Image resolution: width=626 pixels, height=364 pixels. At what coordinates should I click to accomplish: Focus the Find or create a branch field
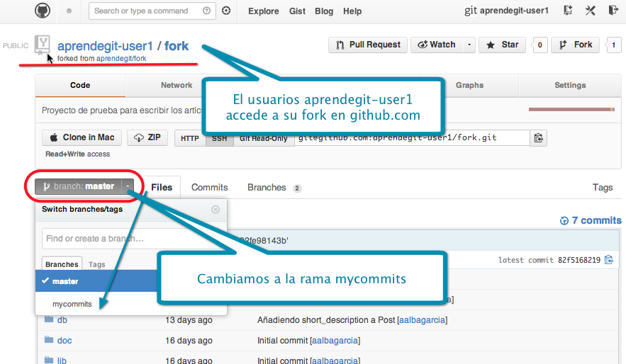coord(99,239)
